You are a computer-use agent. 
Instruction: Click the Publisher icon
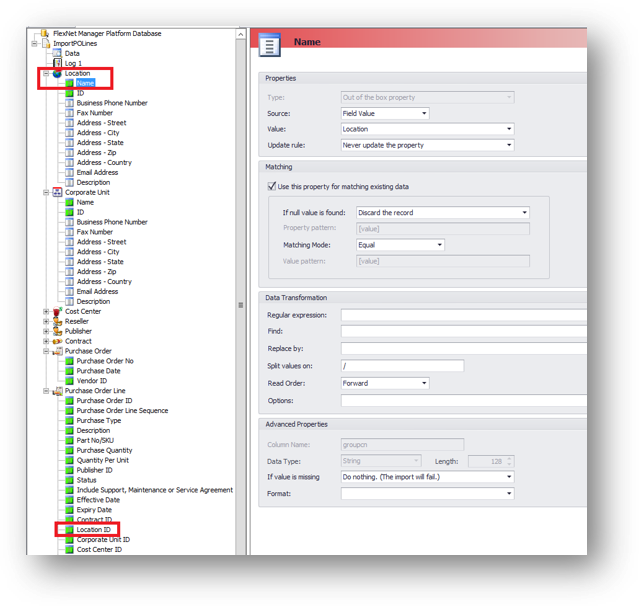point(57,331)
